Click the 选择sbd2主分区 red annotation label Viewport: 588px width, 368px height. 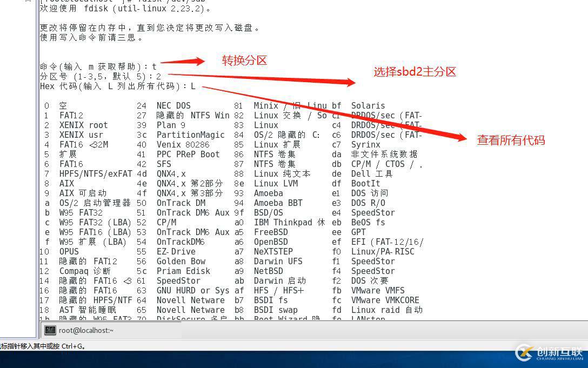(415, 71)
